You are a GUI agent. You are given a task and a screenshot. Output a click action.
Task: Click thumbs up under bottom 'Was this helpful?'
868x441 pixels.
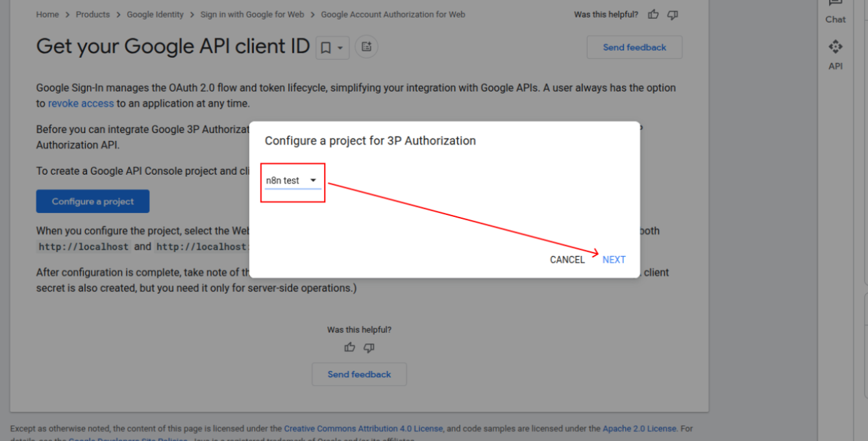(x=350, y=347)
